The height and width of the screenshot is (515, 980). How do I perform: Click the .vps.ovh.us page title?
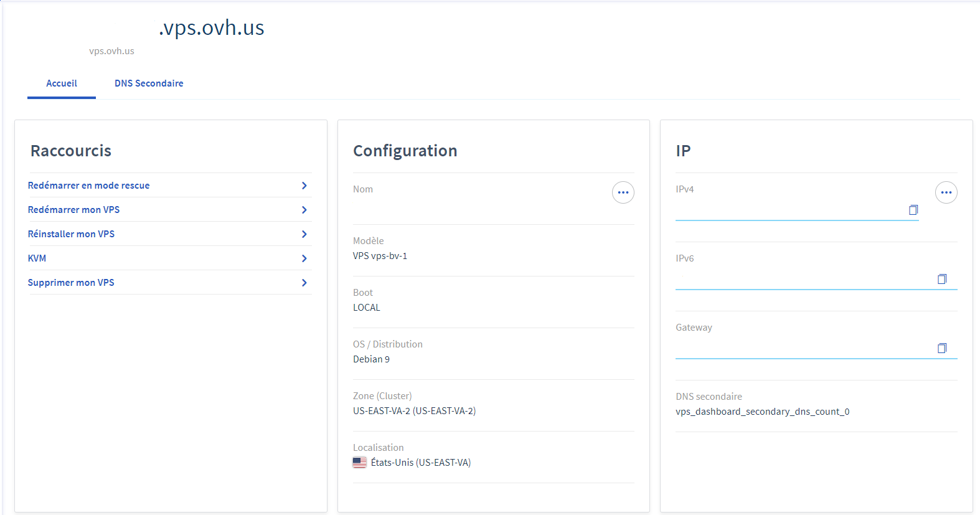(212, 27)
